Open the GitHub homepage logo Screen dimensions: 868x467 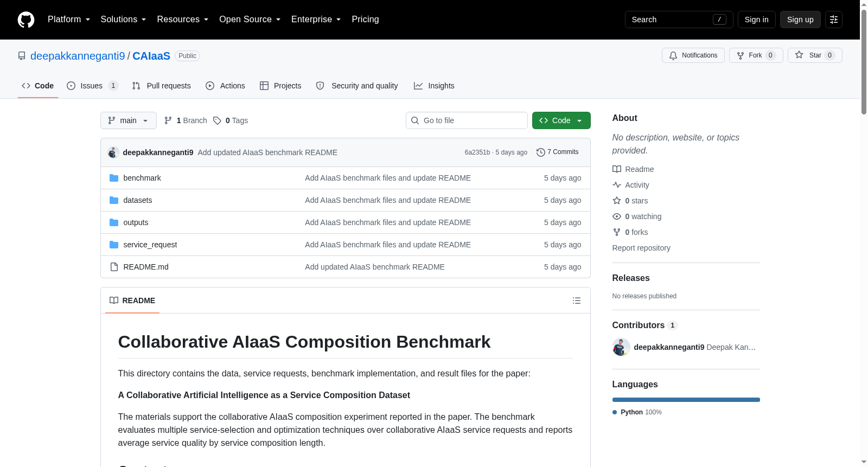pyautogui.click(x=26, y=20)
